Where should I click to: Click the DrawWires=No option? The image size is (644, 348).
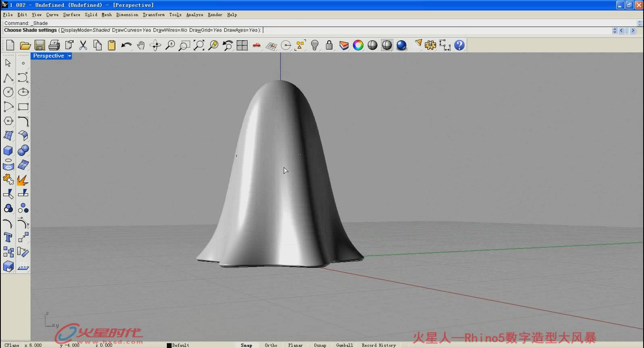pyautogui.click(x=170, y=30)
